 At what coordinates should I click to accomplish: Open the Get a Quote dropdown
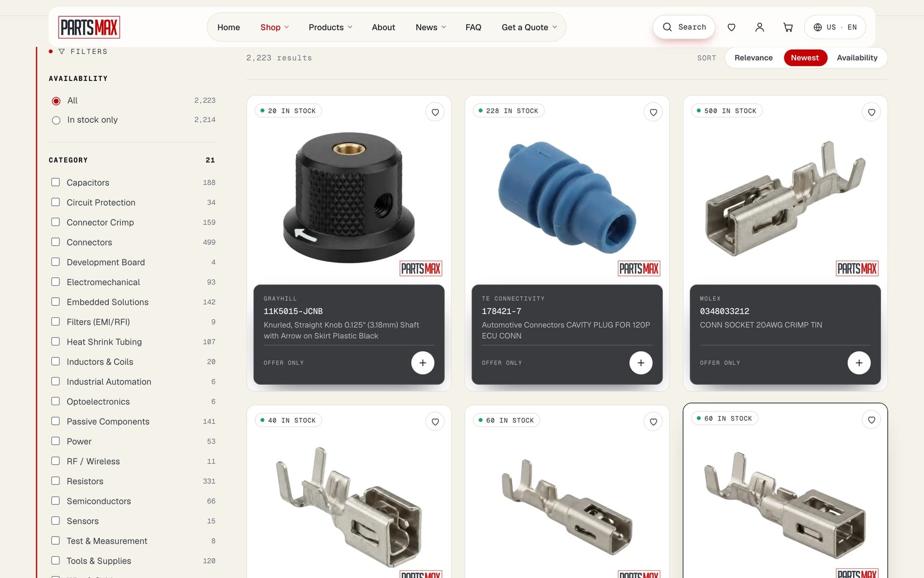coord(529,27)
